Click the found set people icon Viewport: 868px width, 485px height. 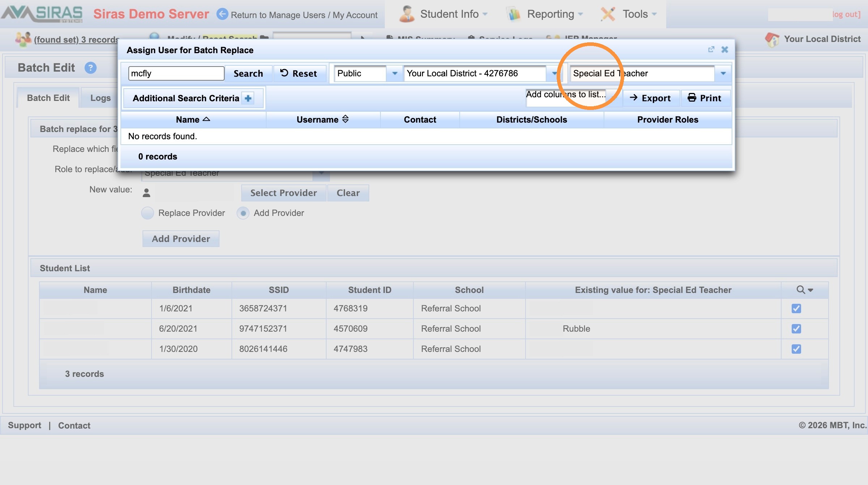click(23, 39)
